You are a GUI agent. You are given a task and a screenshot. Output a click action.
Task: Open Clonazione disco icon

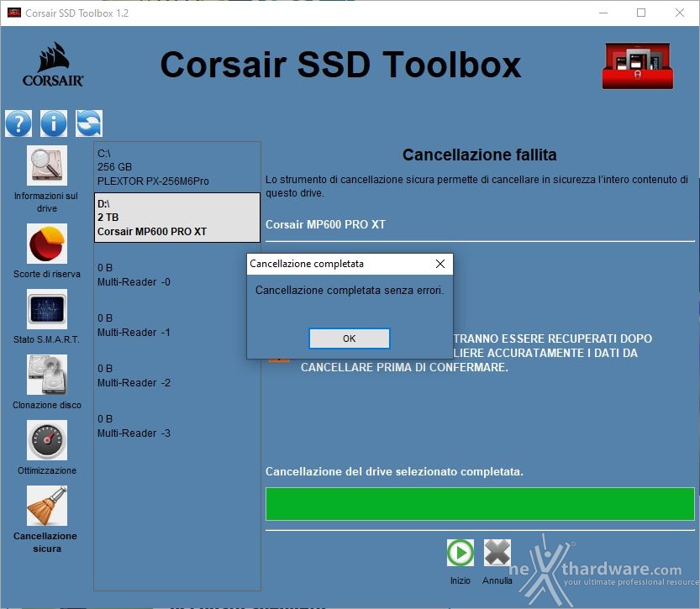click(x=47, y=375)
